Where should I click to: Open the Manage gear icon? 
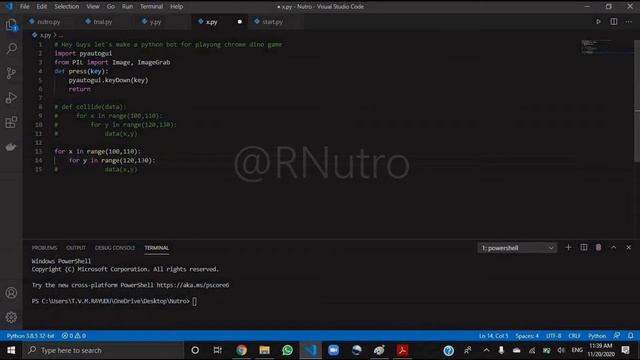coord(11,317)
